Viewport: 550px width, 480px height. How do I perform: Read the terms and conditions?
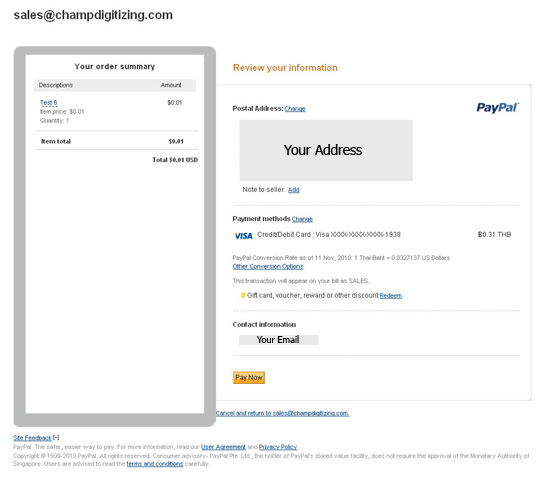pyautogui.click(x=155, y=464)
